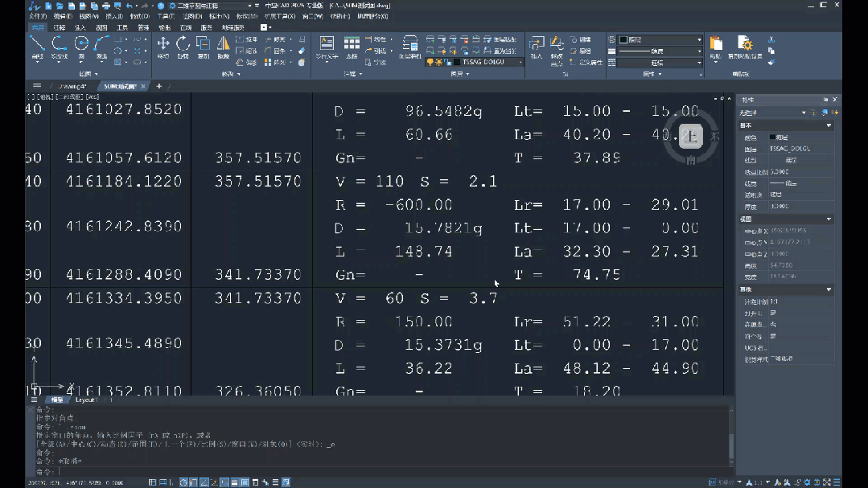This screenshot has width=868, height=488.
Task: Choose the Arc tool
Action: click(x=102, y=47)
